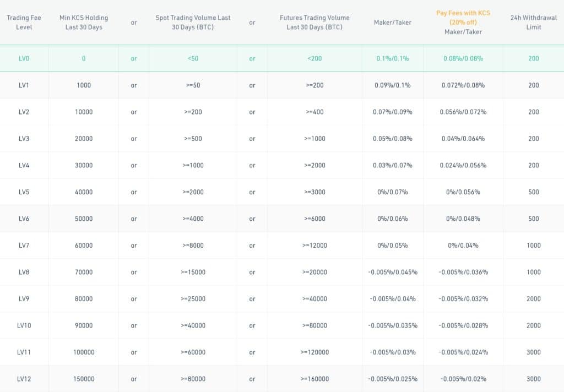
Task: Click the 150000 KCS holding value
Action: [84, 379]
